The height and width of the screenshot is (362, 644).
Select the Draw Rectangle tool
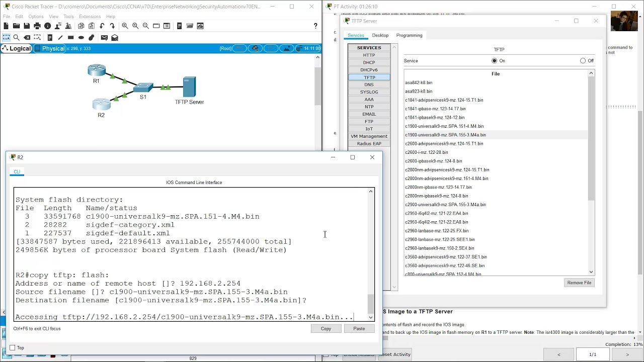pyautogui.click(x=70, y=38)
